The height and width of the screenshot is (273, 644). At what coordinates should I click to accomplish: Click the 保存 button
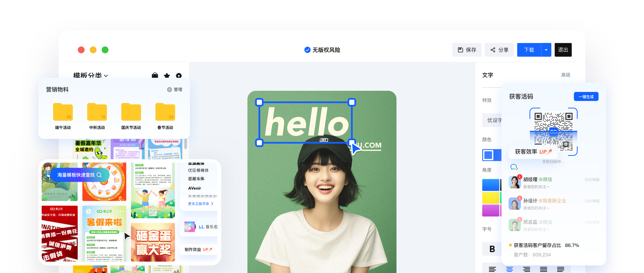466,50
